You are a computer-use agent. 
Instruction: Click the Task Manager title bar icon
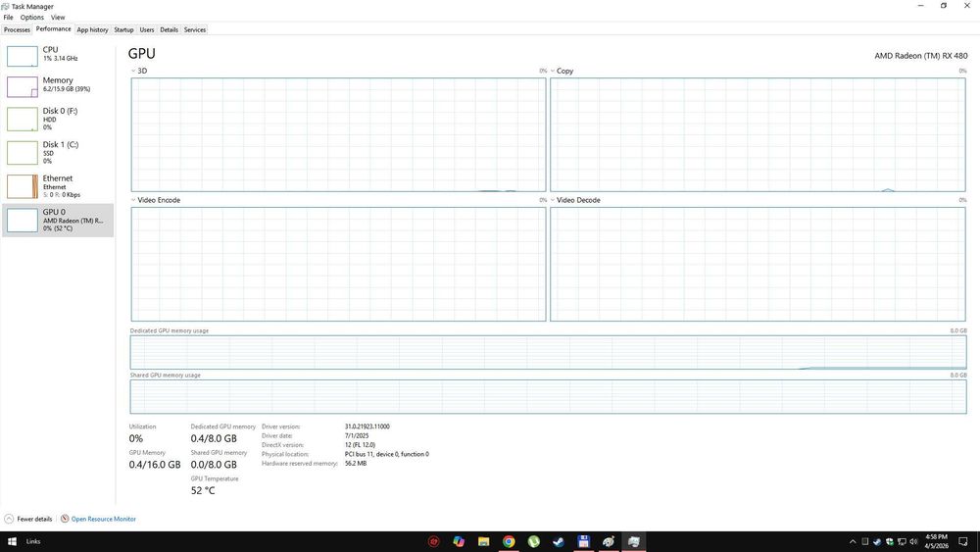[6, 6]
